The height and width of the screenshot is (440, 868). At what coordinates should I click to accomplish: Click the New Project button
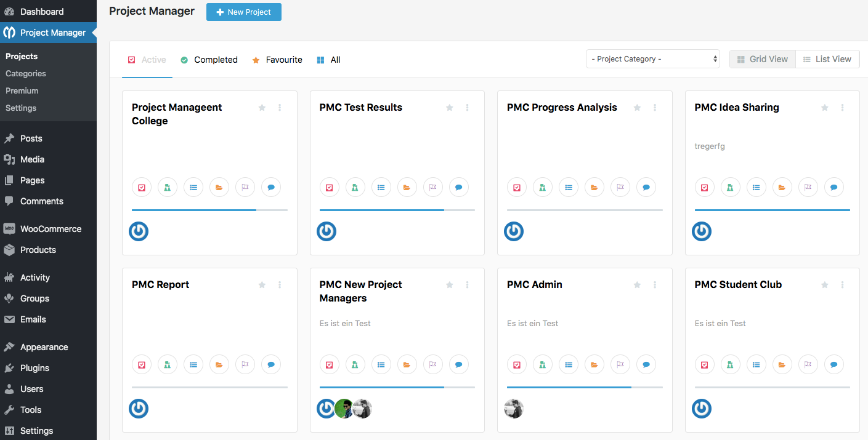(x=244, y=12)
